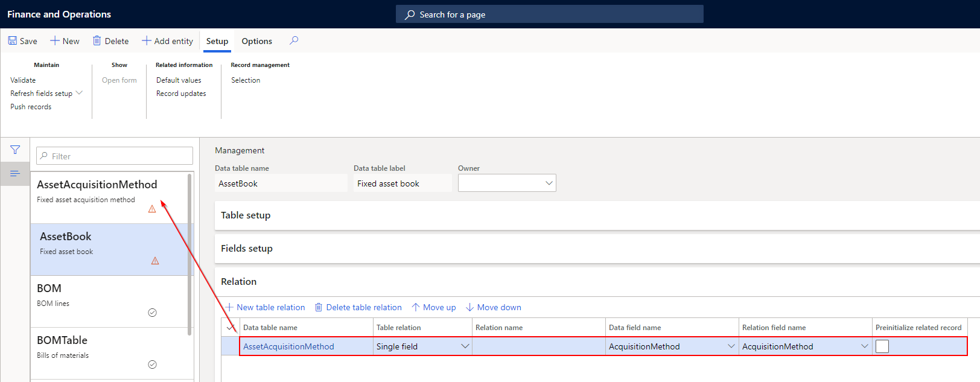Click warning icon on AssetBook card

[x=155, y=261]
